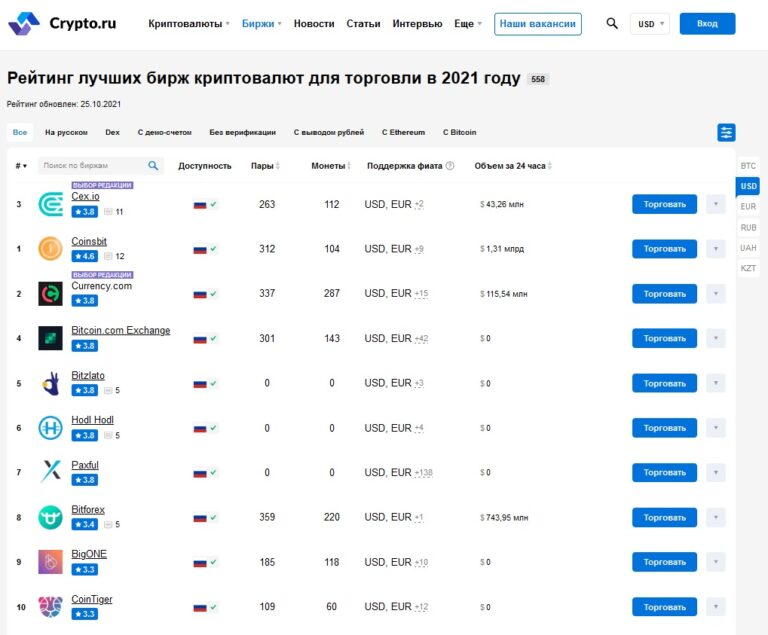Open the Статьи menu link
768x635 pixels.
(363, 24)
